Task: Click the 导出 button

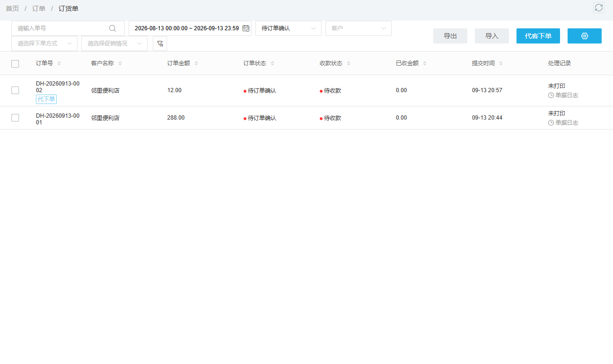Action: [x=450, y=36]
